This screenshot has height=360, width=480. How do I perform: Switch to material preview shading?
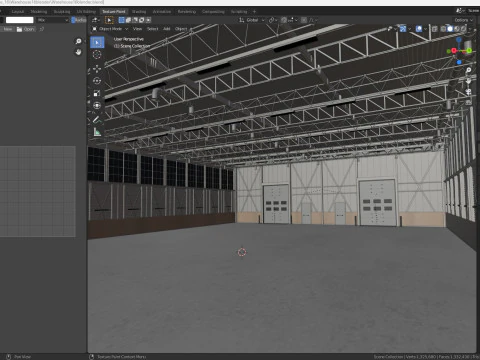pos(457,29)
